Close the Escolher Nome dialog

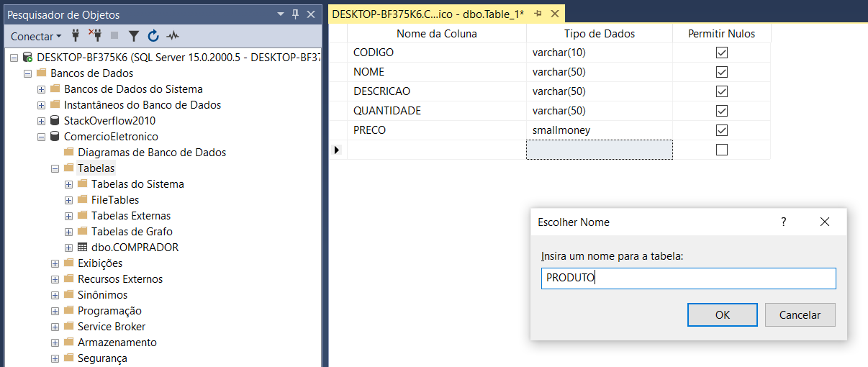point(825,222)
